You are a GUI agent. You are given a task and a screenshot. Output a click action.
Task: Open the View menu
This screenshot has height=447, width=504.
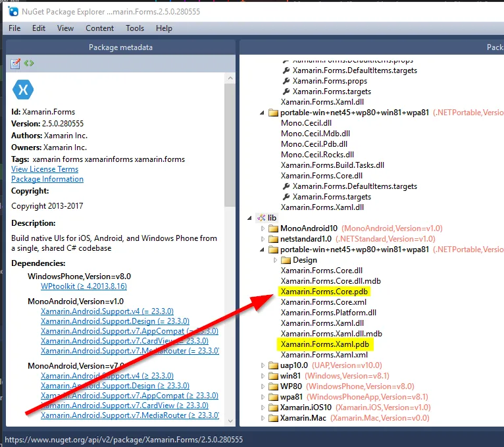coord(65,28)
